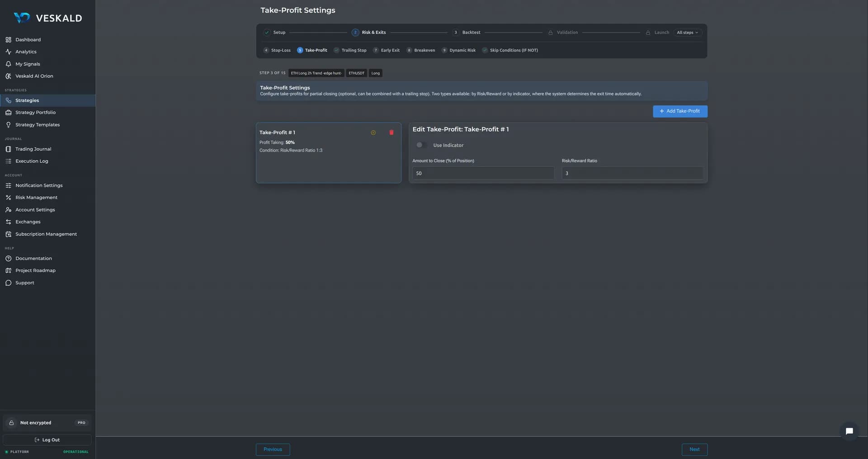Log Out of the account
The image size is (868, 459).
tap(47, 440)
